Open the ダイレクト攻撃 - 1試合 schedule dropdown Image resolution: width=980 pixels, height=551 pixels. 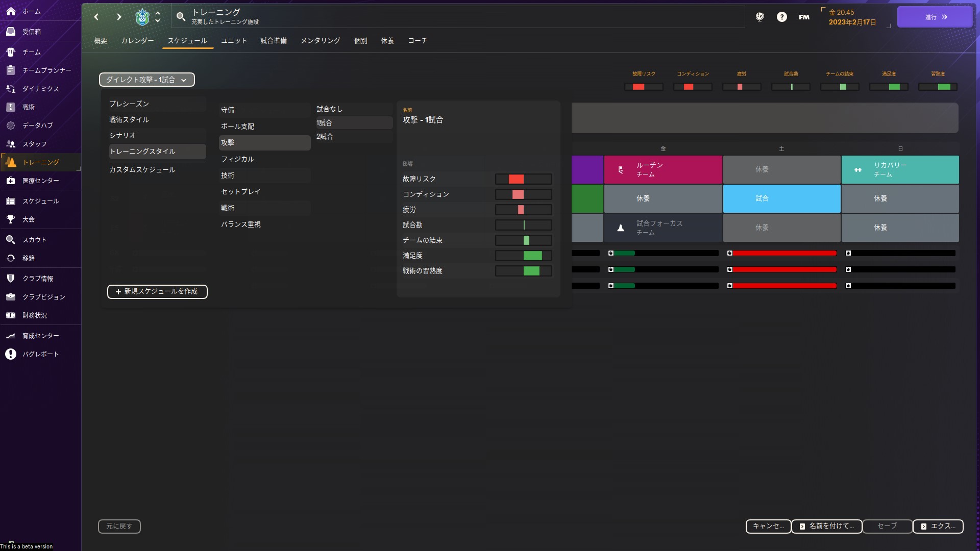click(x=146, y=80)
